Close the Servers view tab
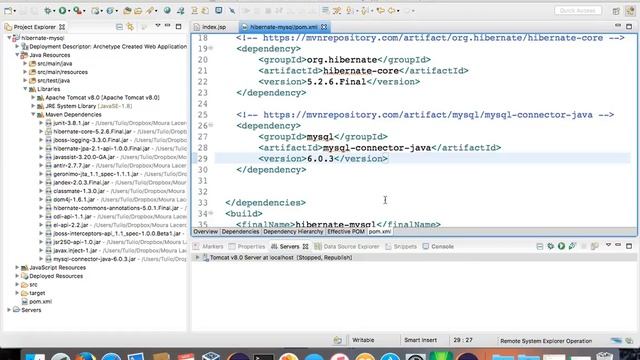This screenshot has height=360, width=640. coord(305,247)
